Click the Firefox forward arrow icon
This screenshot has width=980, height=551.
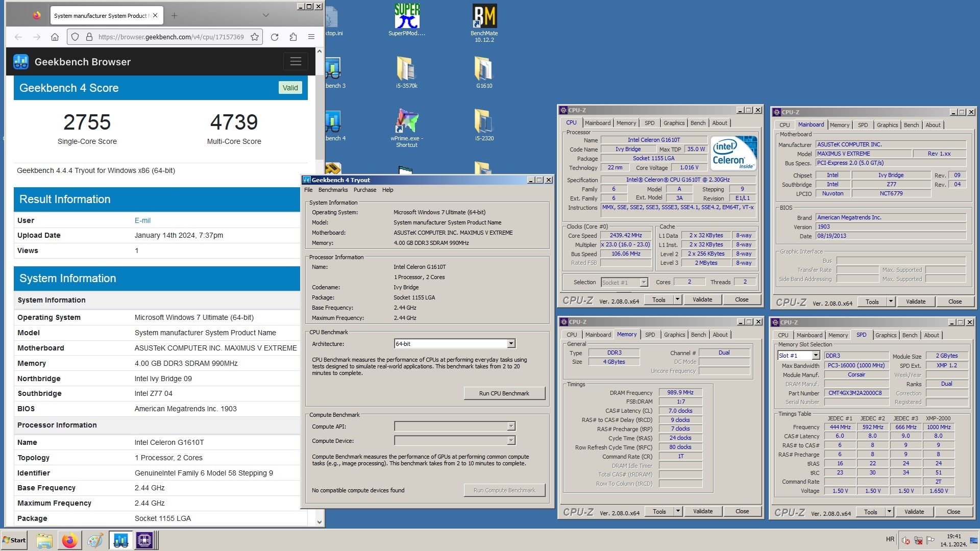click(x=37, y=37)
